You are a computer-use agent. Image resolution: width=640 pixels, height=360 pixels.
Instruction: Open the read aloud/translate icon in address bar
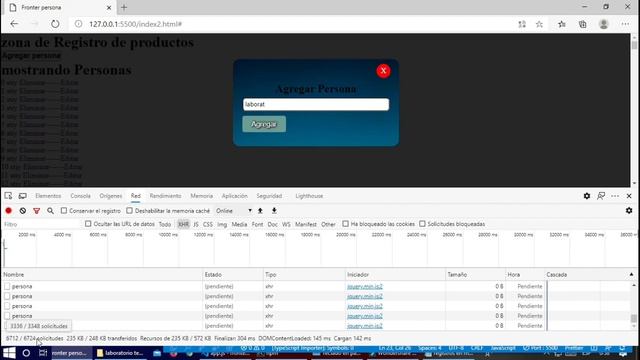coord(522,24)
